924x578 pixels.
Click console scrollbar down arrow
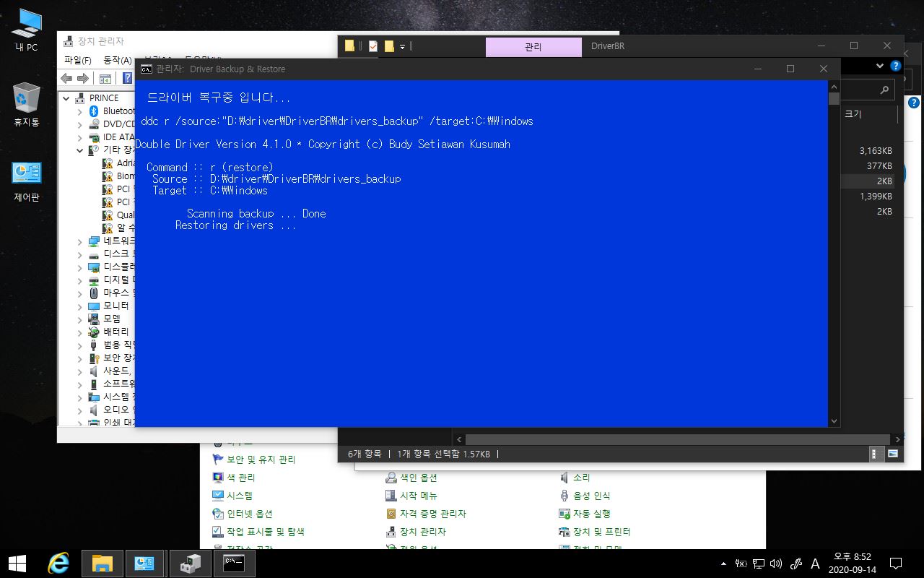click(834, 420)
